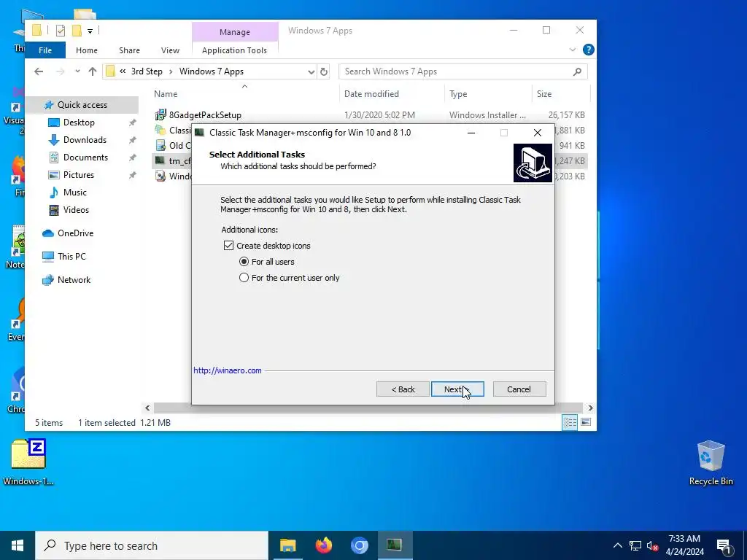Screen dimensions: 747x560
Task: Open Desktop in navigation pane
Action: point(79,122)
